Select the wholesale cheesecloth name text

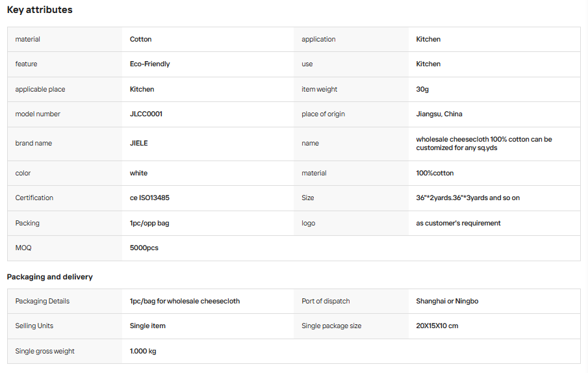(x=484, y=144)
